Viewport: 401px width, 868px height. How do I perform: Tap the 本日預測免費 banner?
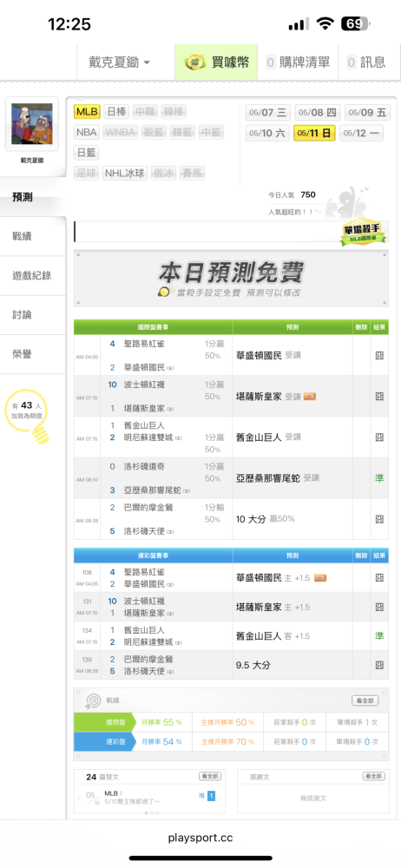coord(231,279)
